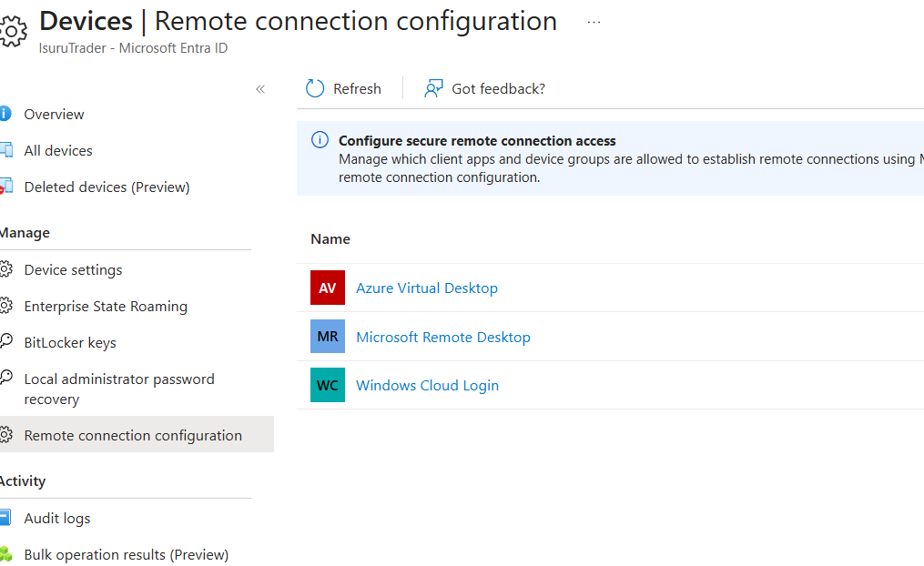Screen dimensions: 924x566
Task: Click the MR Microsoft Remote Desktop badge
Action: pyautogui.click(x=328, y=337)
